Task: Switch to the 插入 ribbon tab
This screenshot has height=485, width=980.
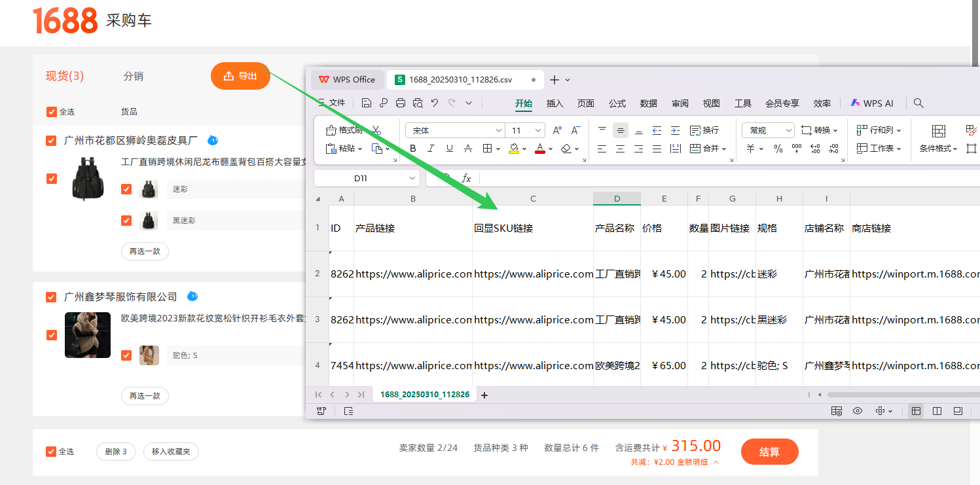Action: tap(554, 103)
